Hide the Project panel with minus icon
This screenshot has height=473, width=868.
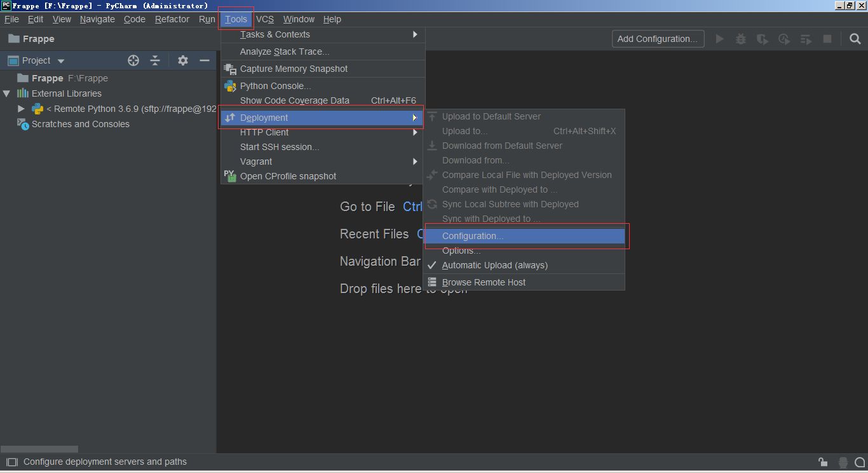205,60
